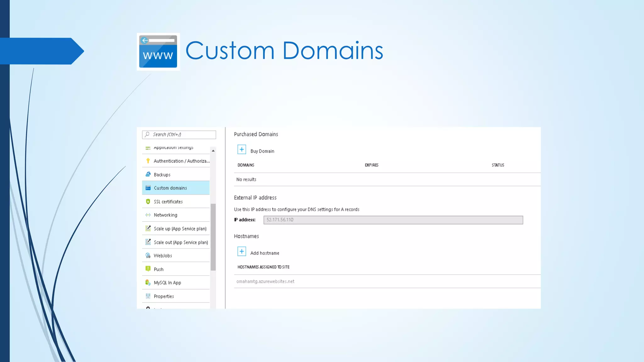Click the Add hostname plus icon

point(241,251)
